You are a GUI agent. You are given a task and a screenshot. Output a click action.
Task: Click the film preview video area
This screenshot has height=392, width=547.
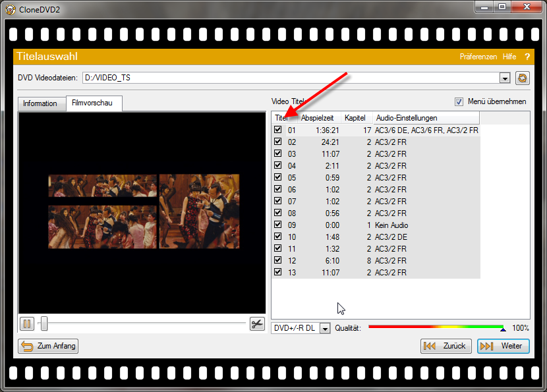pyautogui.click(x=142, y=213)
